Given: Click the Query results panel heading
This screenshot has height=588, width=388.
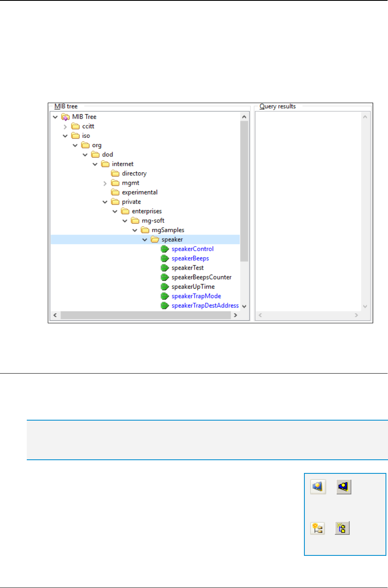Looking at the screenshot, I should point(278,106).
